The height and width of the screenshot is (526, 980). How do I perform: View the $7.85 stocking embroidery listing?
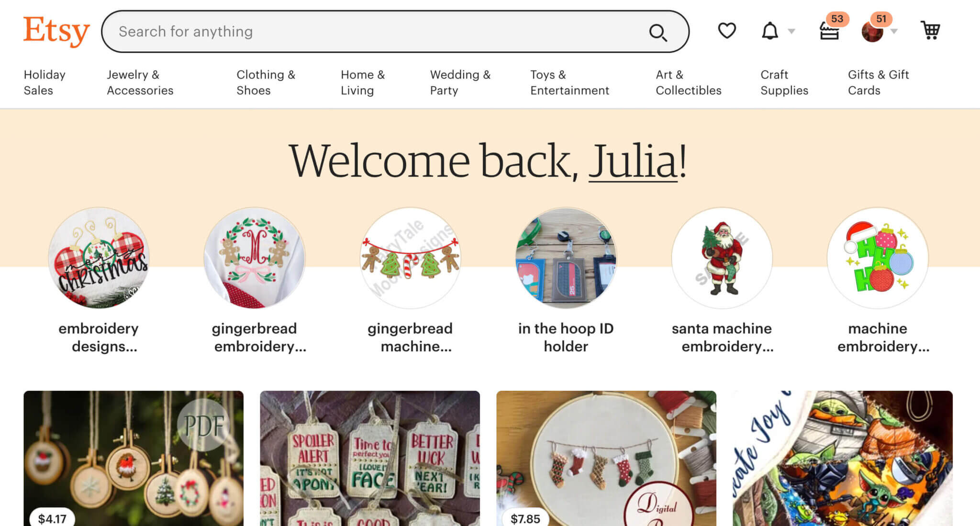click(x=606, y=458)
